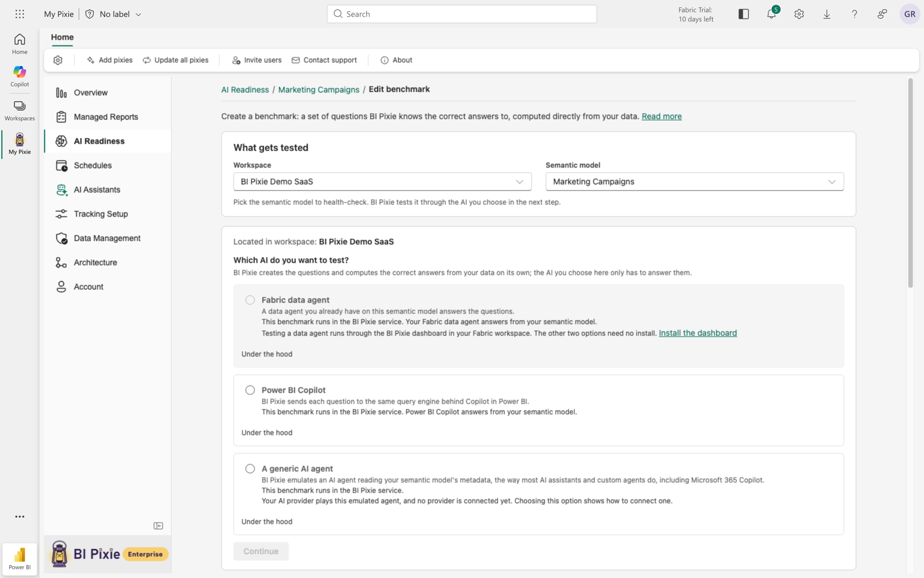
Task: Click Contact support in the toolbar
Action: pos(324,60)
